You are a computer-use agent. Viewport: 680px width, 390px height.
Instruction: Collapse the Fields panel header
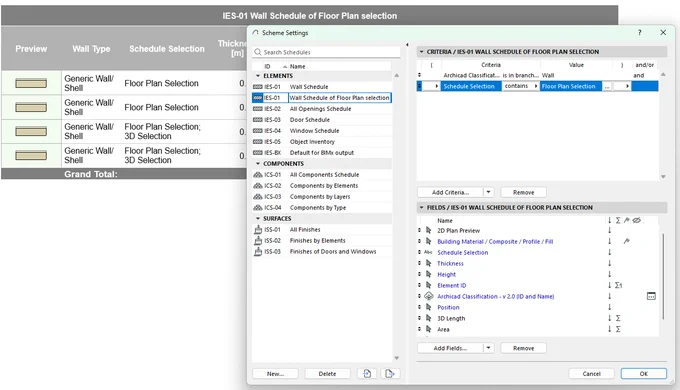pyautogui.click(x=422, y=207)
